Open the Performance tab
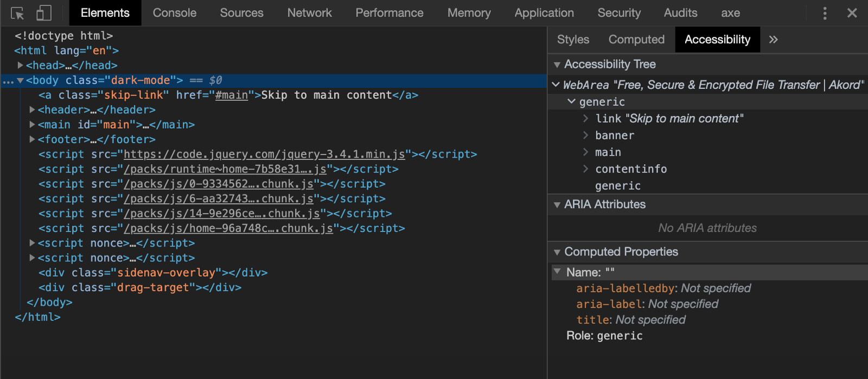This screenshot has width=868, height=379. coord(390,13)
